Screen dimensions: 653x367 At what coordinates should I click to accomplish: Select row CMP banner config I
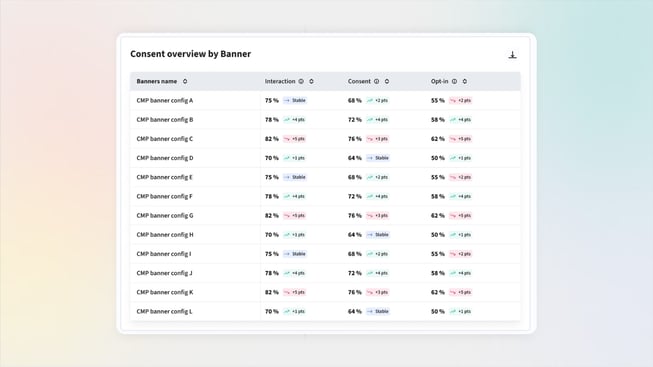click(325, 254)
